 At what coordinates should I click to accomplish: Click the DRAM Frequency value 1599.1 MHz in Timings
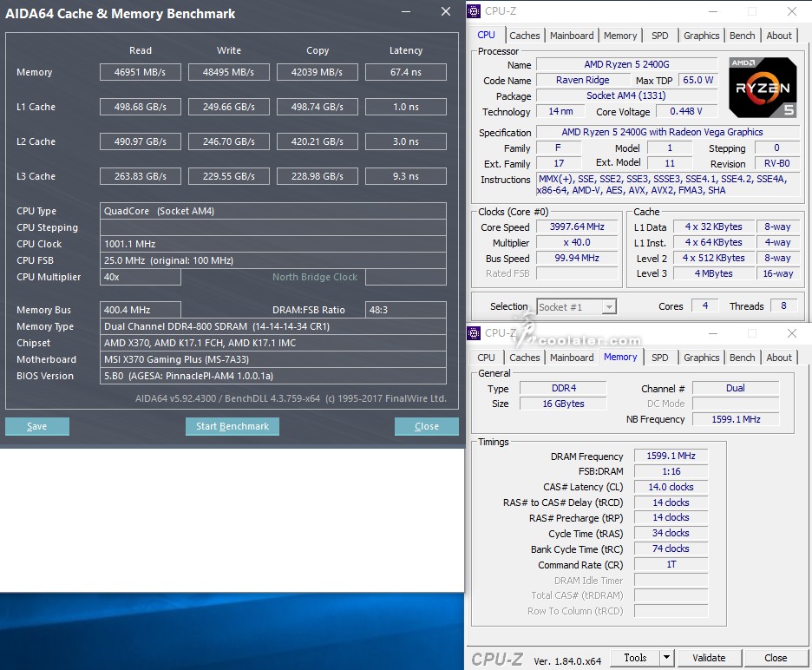click(x=671, y=456)
